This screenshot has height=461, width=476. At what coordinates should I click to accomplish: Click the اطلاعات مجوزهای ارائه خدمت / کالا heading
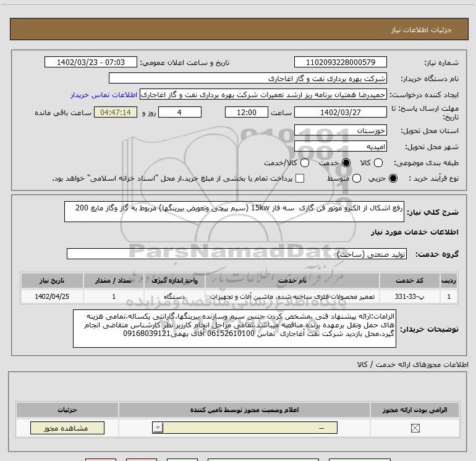pos(412,364)
